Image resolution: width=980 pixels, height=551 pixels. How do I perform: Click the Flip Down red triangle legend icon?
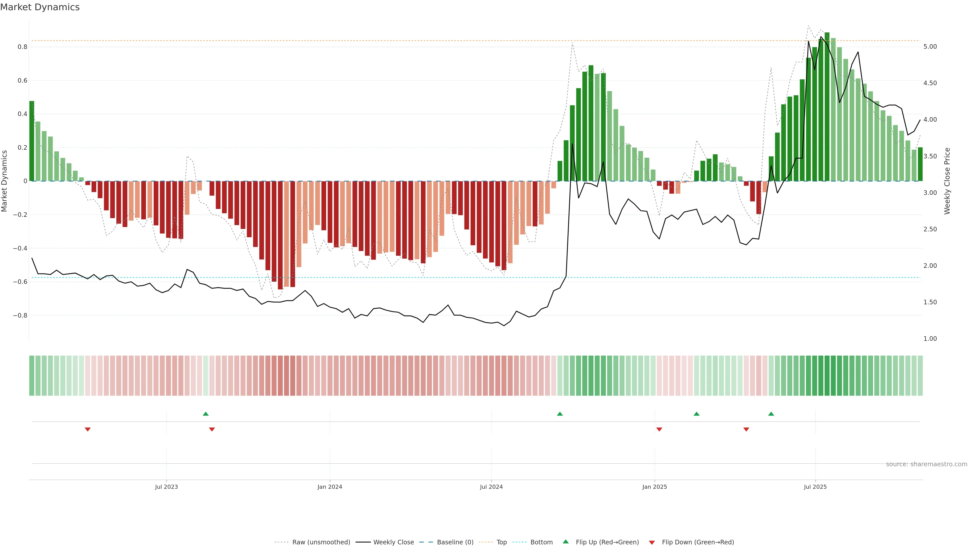coord(652,542)
